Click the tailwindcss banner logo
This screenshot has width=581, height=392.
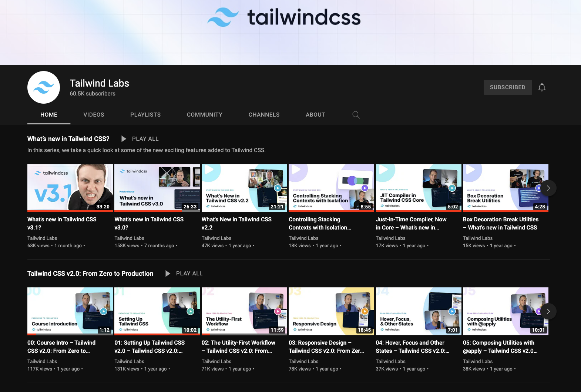click(x=284, y=17)
